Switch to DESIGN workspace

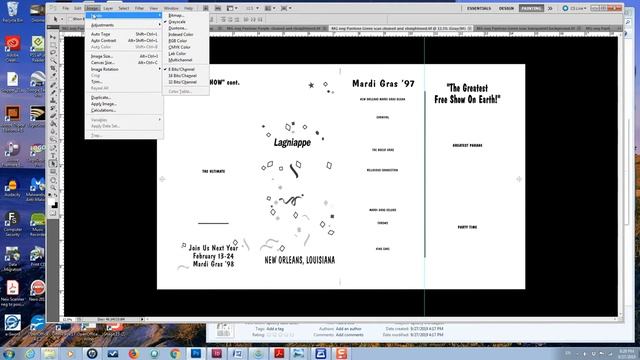click(x=506, y=8)
